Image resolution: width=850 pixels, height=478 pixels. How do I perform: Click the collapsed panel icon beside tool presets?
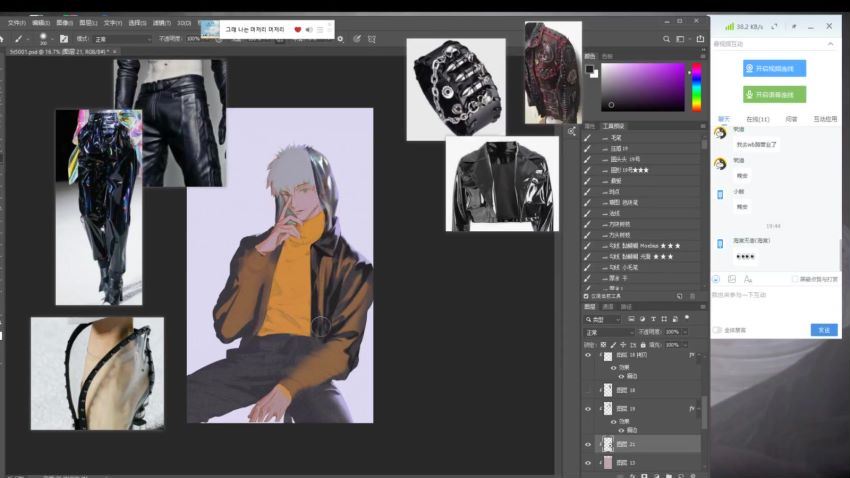tap(572, 131)
